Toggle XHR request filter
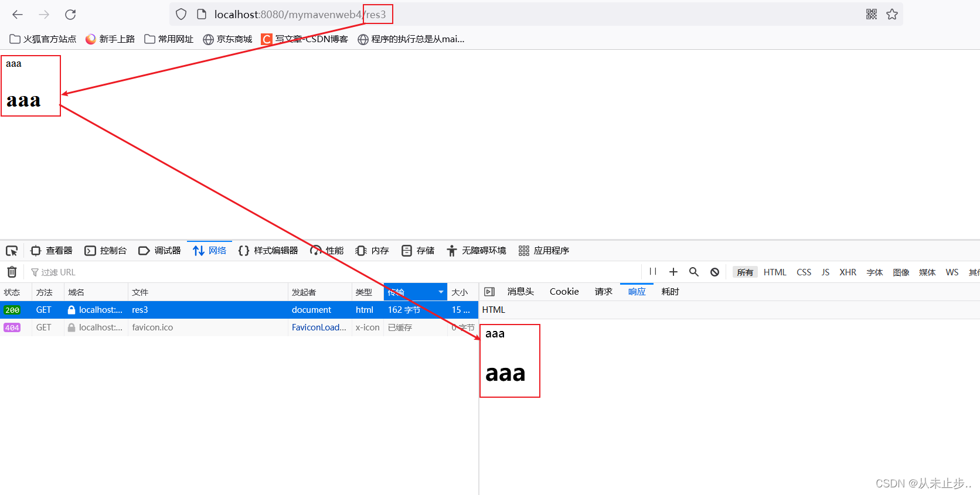This screenshot has width=980, height=495. (848, 272)
